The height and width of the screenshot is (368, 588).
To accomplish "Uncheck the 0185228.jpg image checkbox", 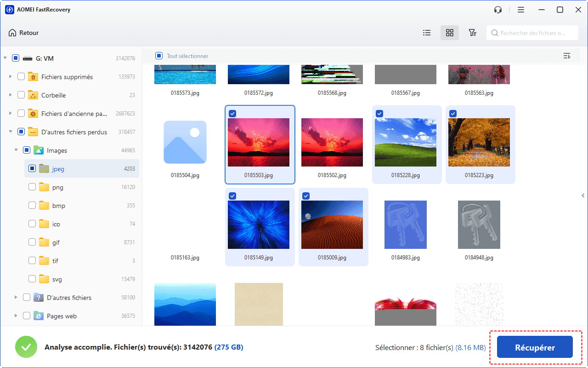I will [x=379, y=114].
